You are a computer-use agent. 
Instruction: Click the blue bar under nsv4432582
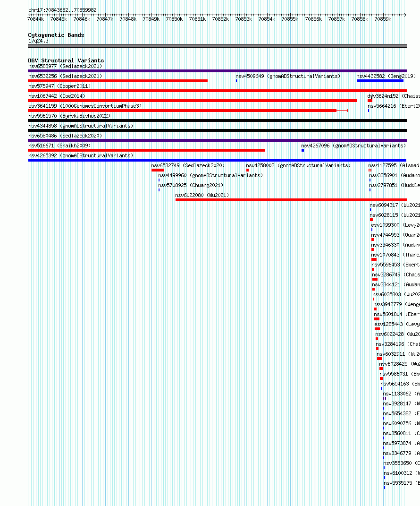(380, 81)
